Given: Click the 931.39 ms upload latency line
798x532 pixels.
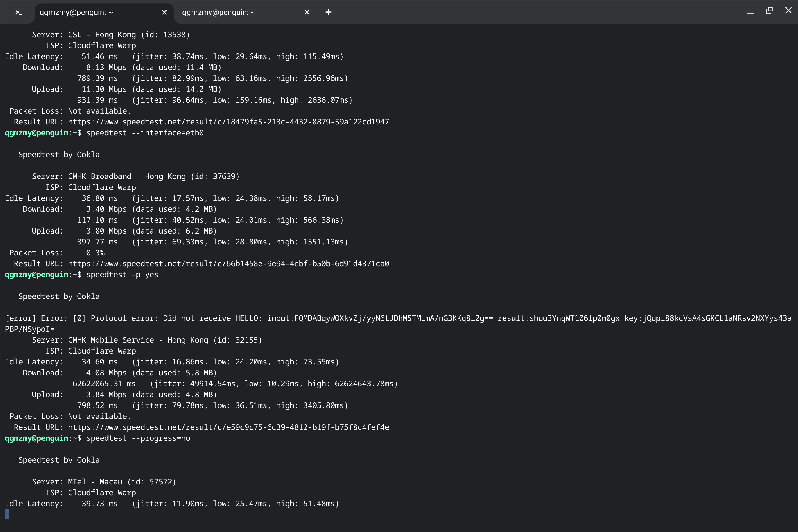Looking at the screenshot, I should click(215, 100).
